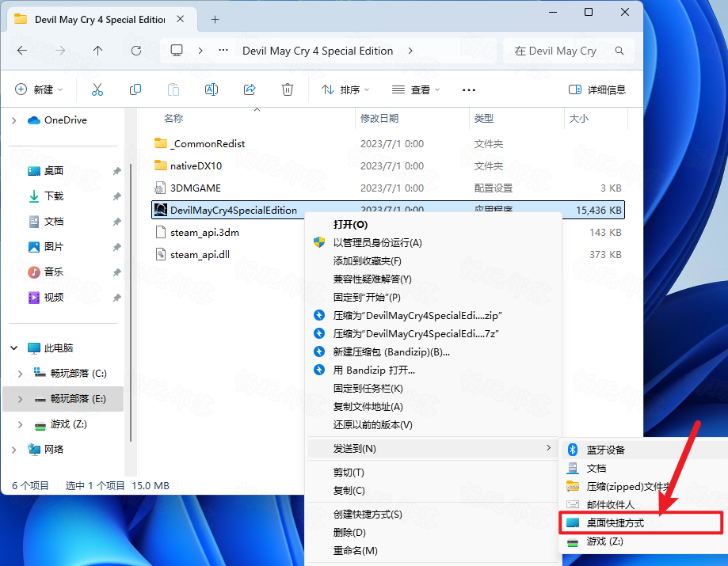Select the DevilMayCry4SpecialEdition application icon
This screenshot has width=728, height=566.
pos(161,210)
